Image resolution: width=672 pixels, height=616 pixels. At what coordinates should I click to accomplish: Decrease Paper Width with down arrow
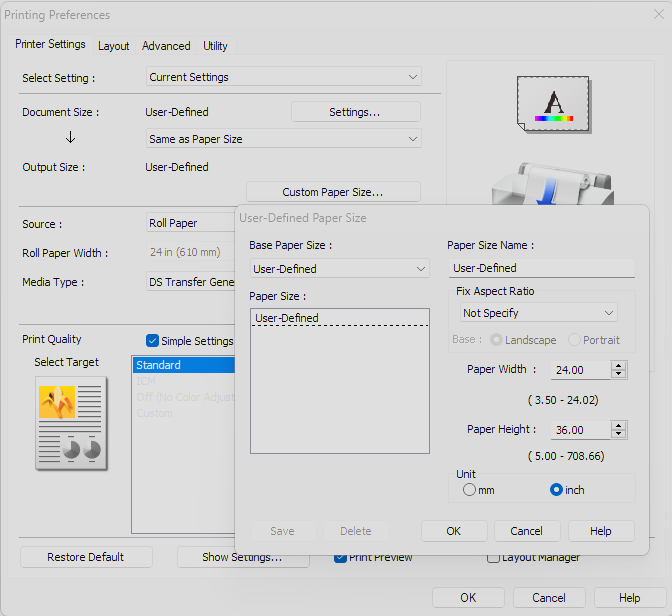coord(618,374)
